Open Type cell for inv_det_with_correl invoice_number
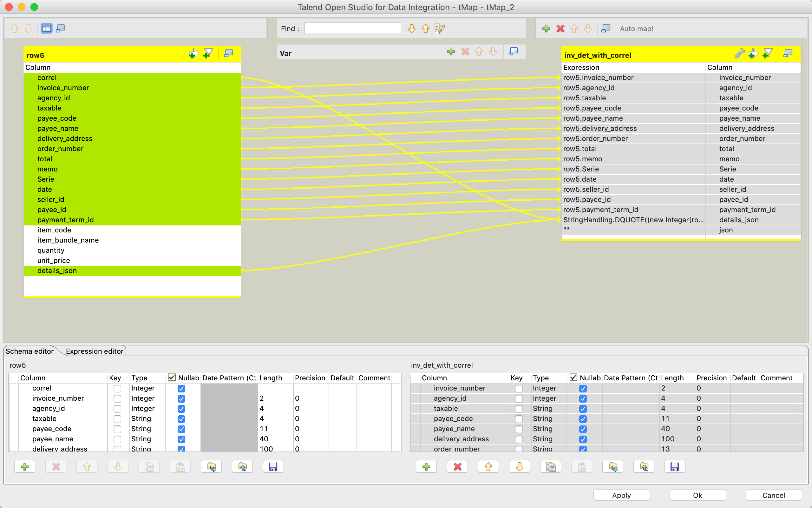 [x=549, y=388]
